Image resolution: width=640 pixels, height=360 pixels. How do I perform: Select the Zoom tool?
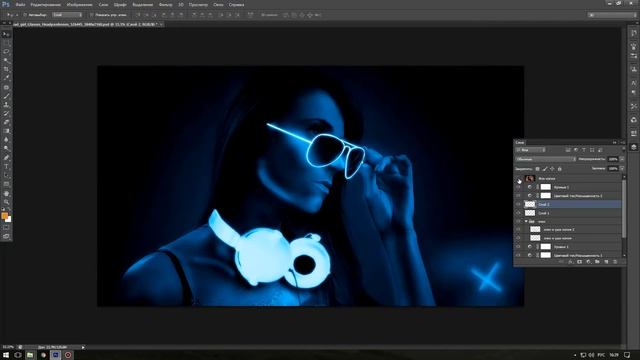[x=6, y=202]
